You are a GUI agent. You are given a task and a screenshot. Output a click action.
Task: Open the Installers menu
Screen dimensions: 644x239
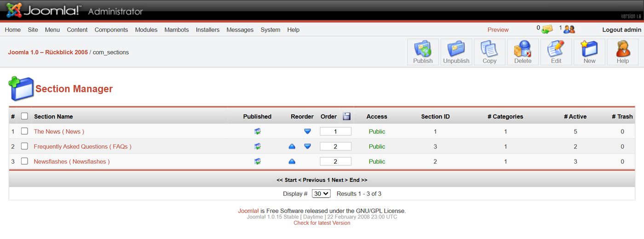pos(207,29)
